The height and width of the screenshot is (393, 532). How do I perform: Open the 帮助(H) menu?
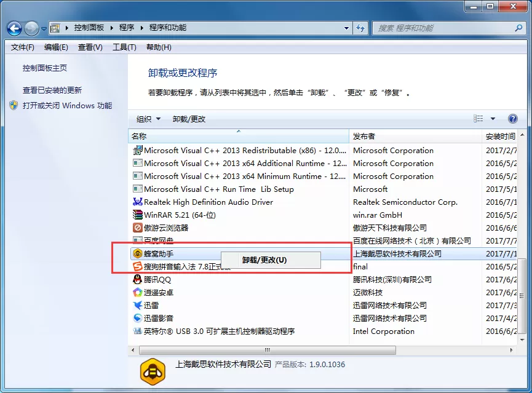coord(159,47)
